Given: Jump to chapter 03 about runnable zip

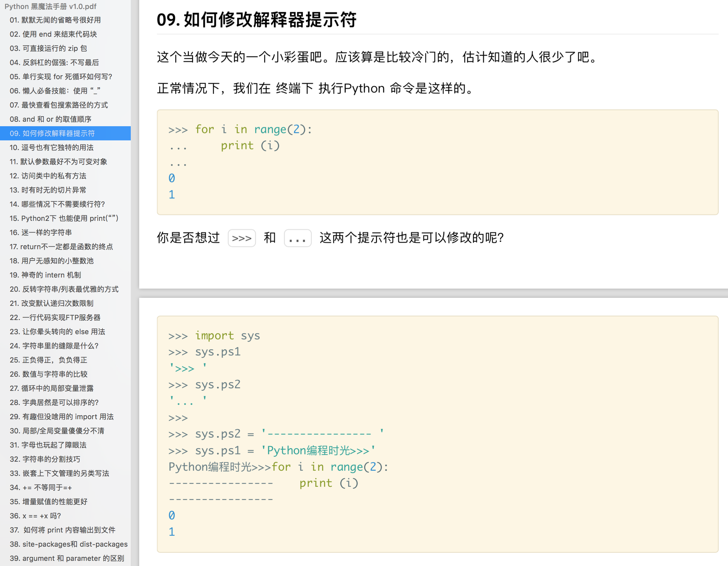Looking at the screenshot, I should point(48,48).
